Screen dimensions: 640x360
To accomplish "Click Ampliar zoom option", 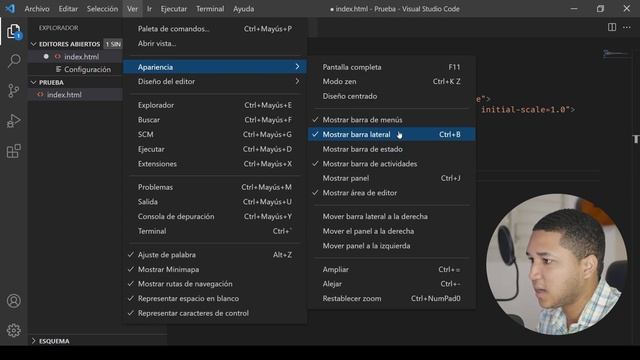I will (x=391, y=269).
